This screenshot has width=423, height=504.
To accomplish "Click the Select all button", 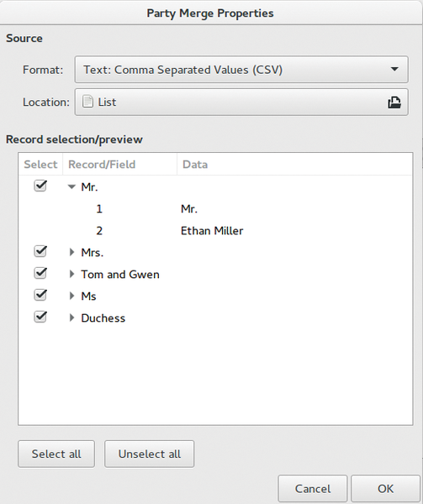I will (56, 454).
